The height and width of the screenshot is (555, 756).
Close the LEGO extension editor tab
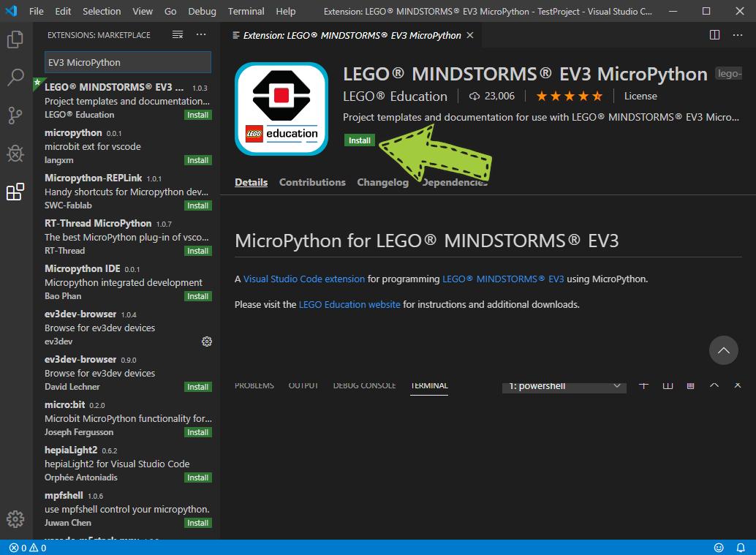tap(470, 35)
